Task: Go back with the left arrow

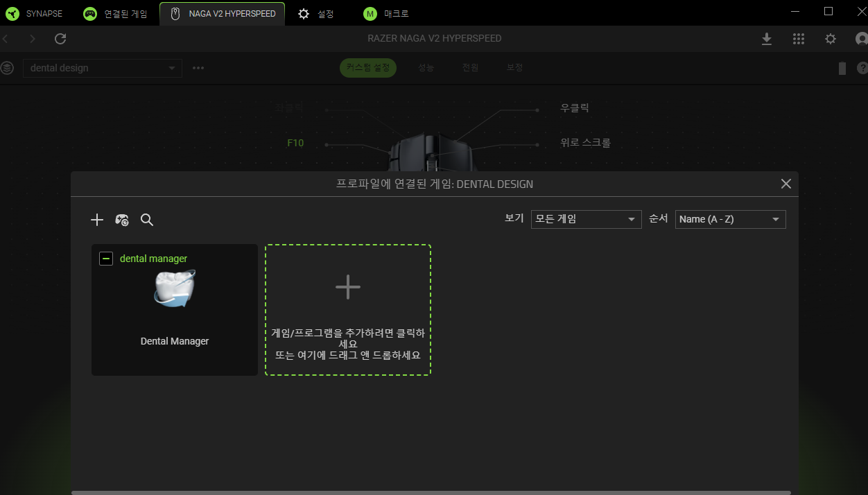Action: point(6,39)
